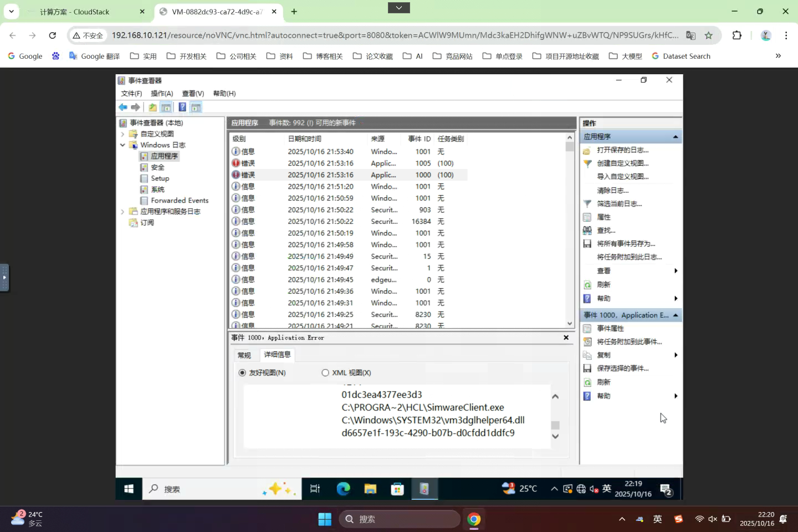
Task: Open the 查看(V) menu
Action: click(x=193, y=94)
